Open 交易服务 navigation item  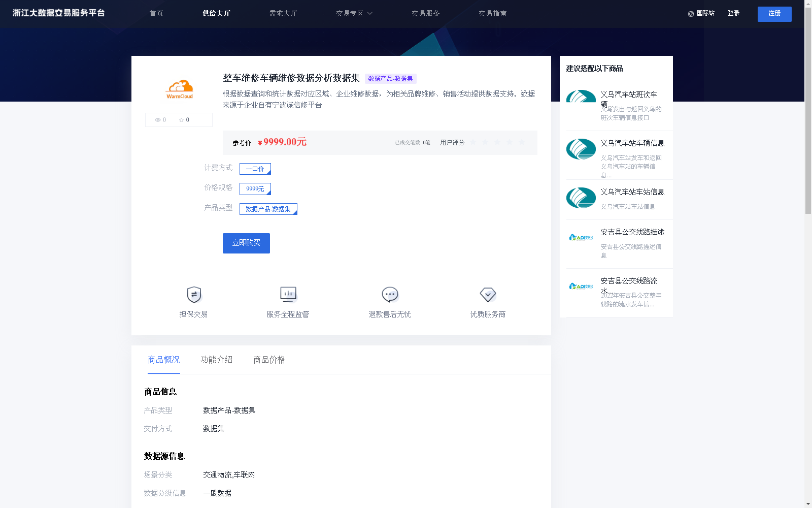coord(426,14)
